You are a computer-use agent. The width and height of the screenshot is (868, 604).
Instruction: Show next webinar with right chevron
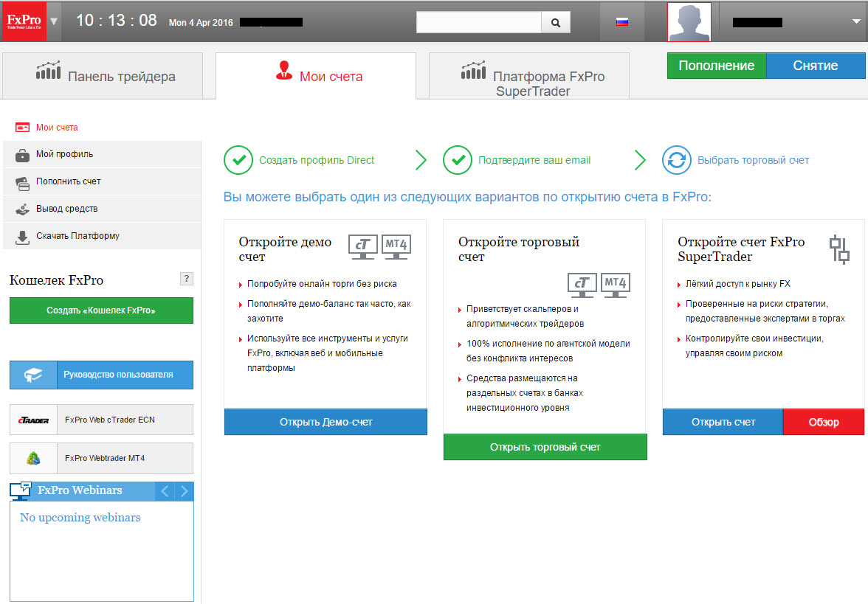click(185, 490)
